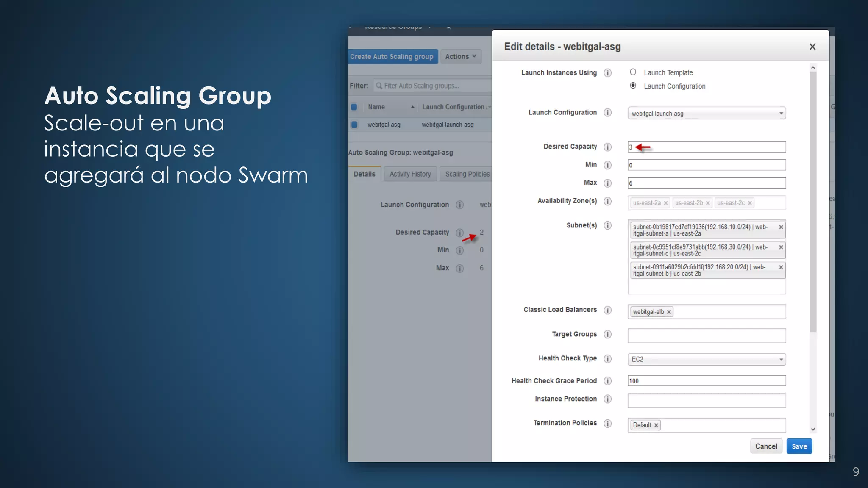
Task: Open the Health Check Type EC2 dropdown
Action: 707,359
